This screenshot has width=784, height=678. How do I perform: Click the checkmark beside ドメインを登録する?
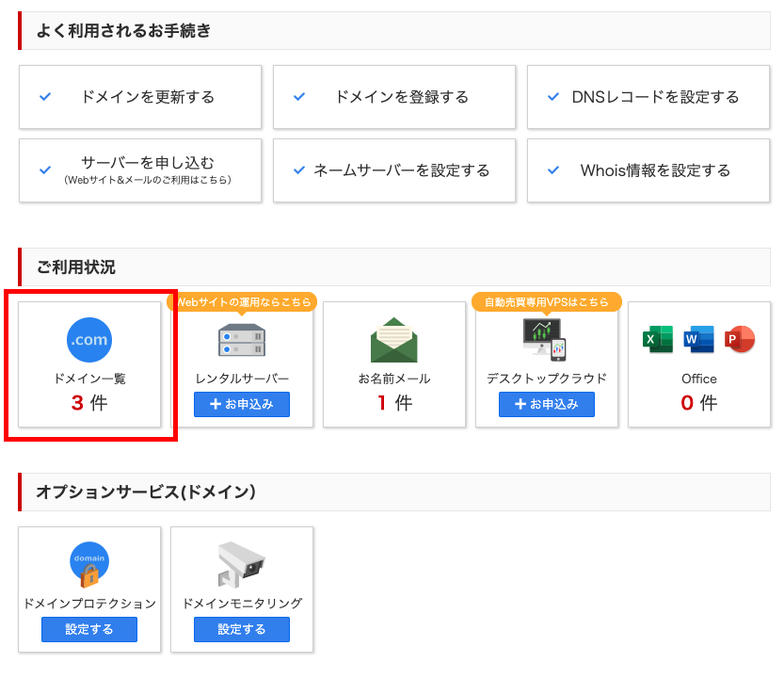(x=299, y=97)
